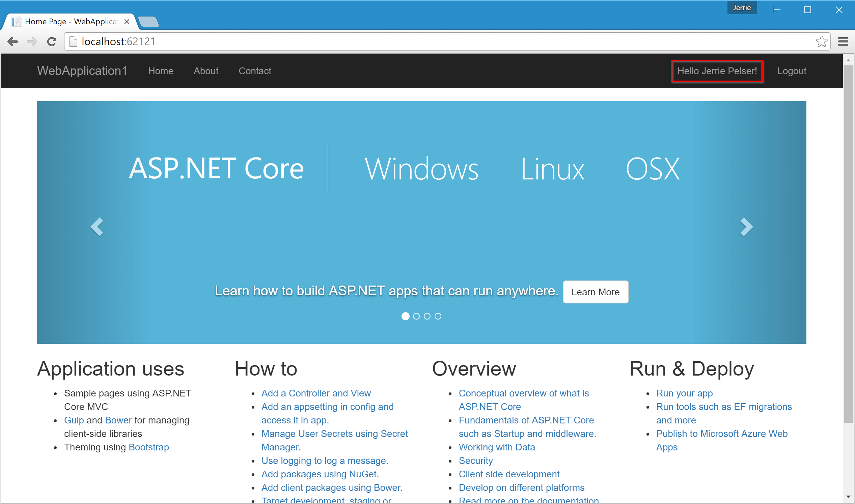Select the second carousel indicator dot

click(x=416, y=316)
